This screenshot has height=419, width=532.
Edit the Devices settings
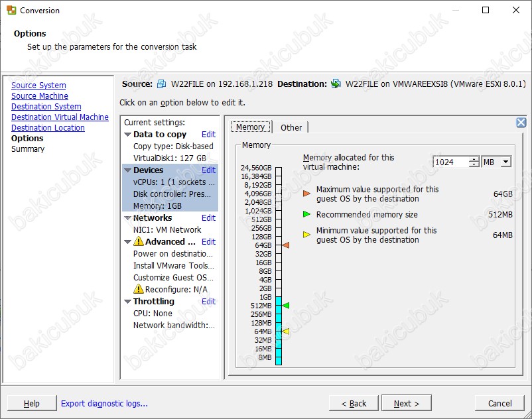[x=208, y=170]
